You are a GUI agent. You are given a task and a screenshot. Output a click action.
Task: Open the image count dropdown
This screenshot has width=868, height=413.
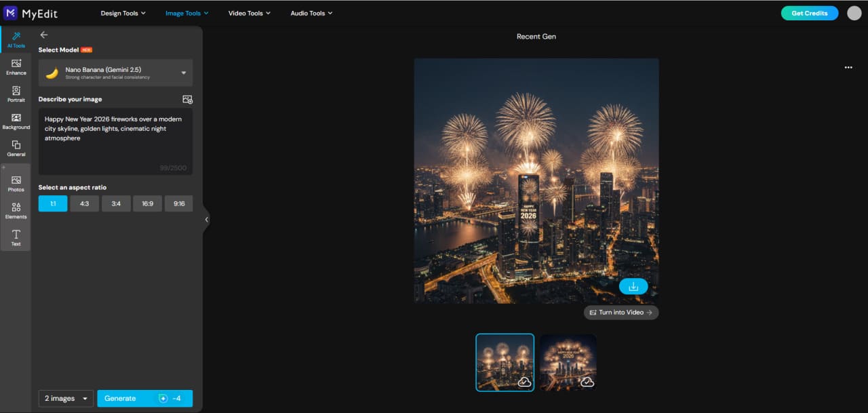click(65, 398)
